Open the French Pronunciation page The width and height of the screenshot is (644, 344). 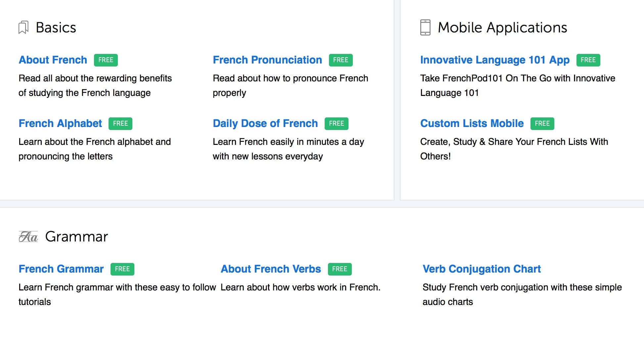tap(267, 60)
